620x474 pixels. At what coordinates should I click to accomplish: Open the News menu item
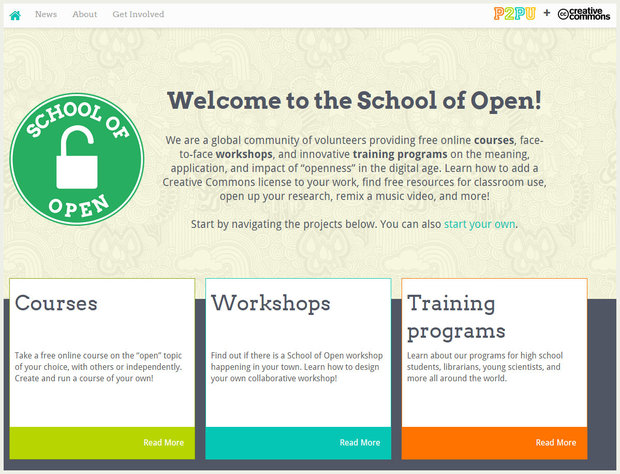tap(46, 15)
